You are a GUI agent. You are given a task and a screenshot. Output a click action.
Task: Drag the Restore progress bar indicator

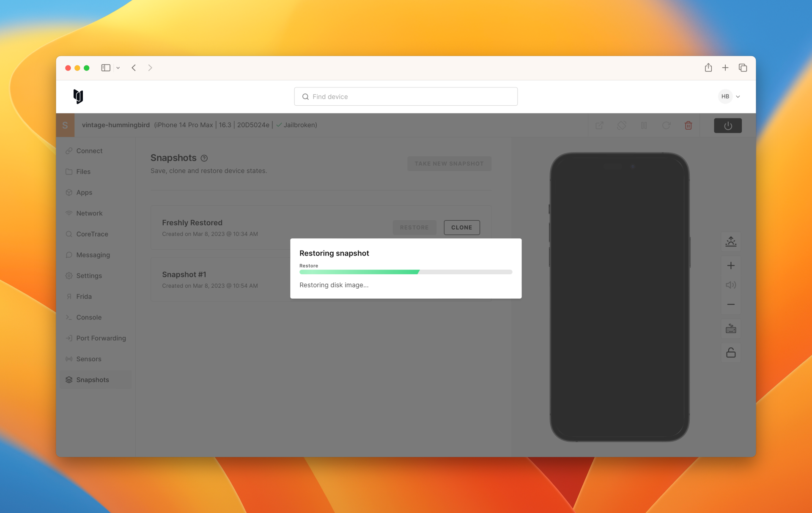pos(417,271)
